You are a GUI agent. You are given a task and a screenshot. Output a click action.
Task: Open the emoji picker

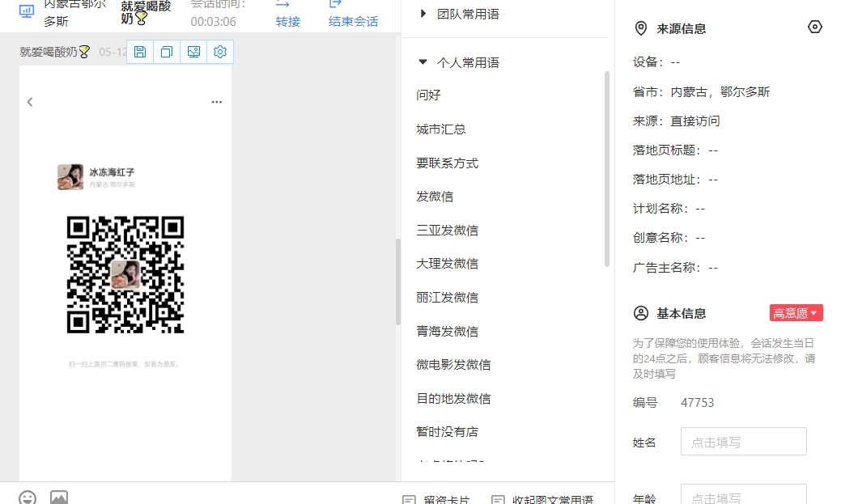tap(28, 498)
